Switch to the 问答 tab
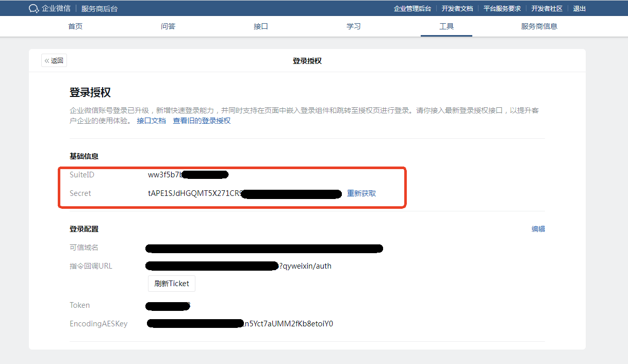This screenshot has width=628, height=364. 168,26
